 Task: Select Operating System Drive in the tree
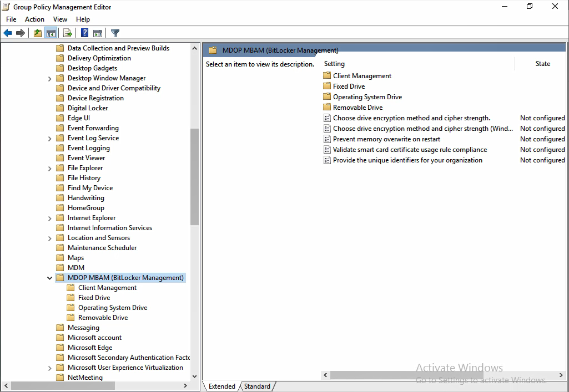click(113, 308)
